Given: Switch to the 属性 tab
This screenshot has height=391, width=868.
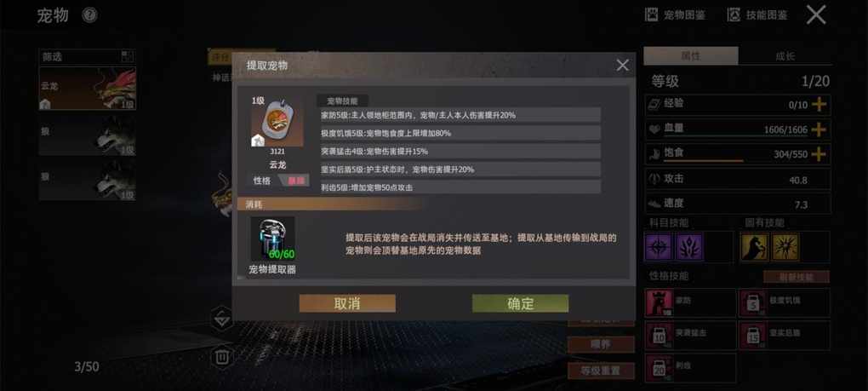Looking at the screenshot, I should tap(691, 56).
